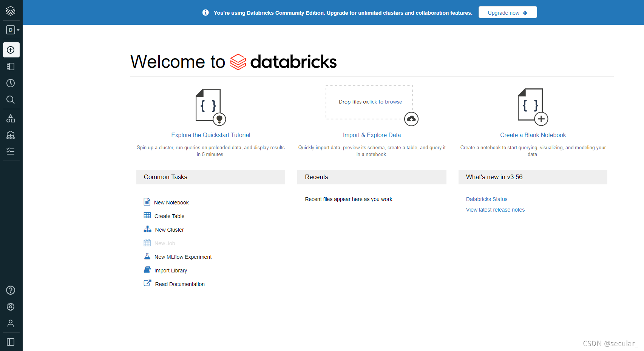Click the New Notebook document icon
Viewport: 644px width, 351px height.
pyautogui.click(x=147, y=202)
